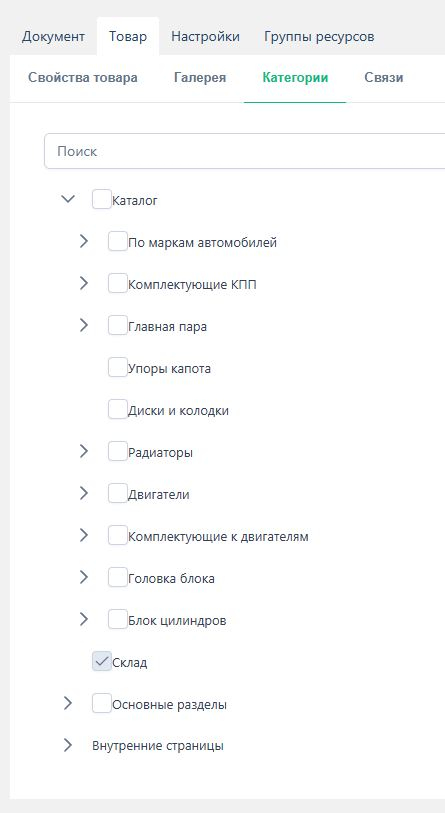Screen dimensions: 445x813
Task: Expand the Комплектующие КПП category
Action: click(x=84, y=284)
